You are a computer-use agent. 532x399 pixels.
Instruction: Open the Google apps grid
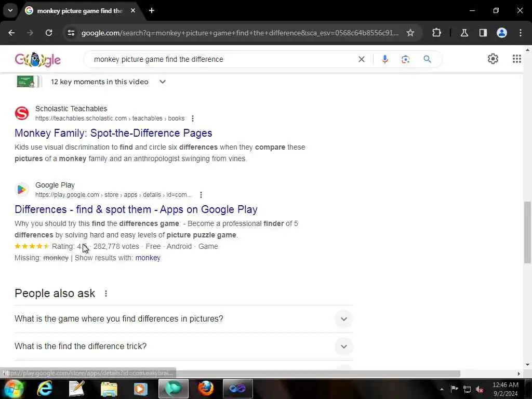click(516, 59)
